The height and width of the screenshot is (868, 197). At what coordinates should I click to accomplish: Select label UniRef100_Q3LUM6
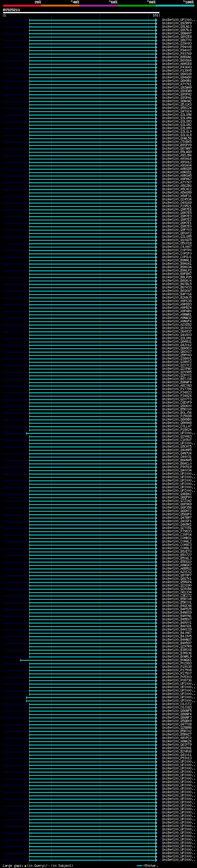pos(177,115)
